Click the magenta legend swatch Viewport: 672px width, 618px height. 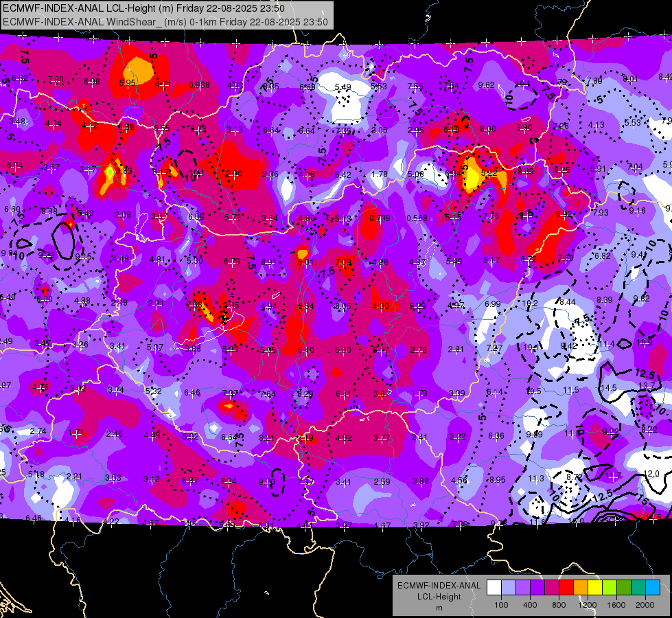click(x=552, y=587)
